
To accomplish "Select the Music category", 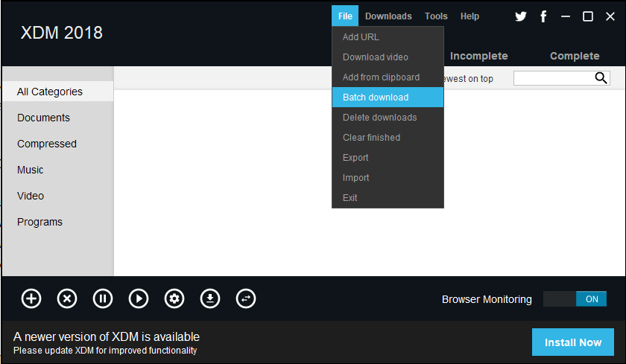I will coord(58,170).
